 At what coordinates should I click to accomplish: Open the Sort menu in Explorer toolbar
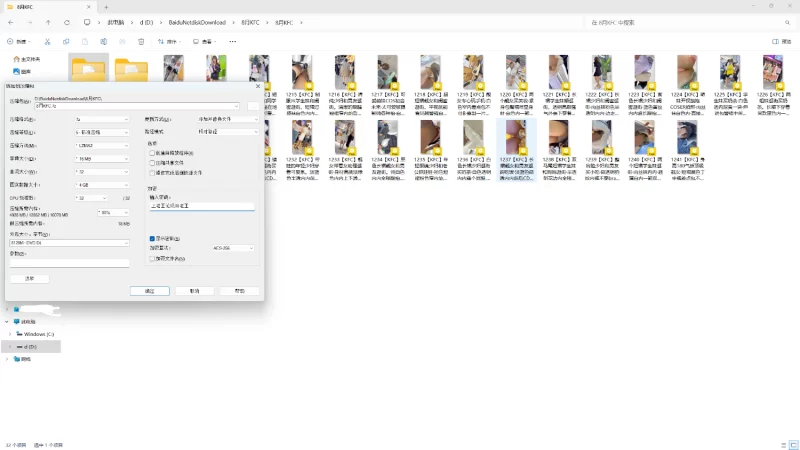169,41
